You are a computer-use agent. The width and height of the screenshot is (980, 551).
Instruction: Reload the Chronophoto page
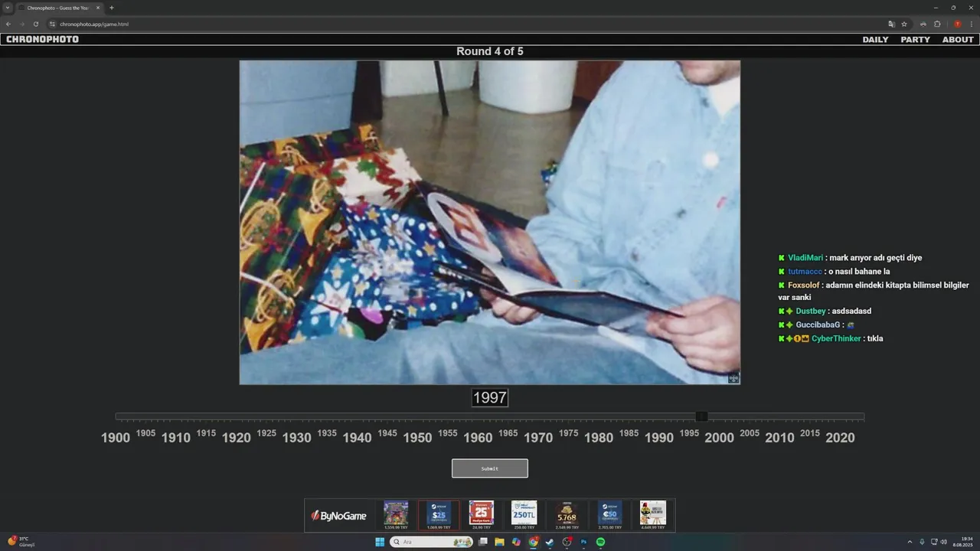[35, 24]
